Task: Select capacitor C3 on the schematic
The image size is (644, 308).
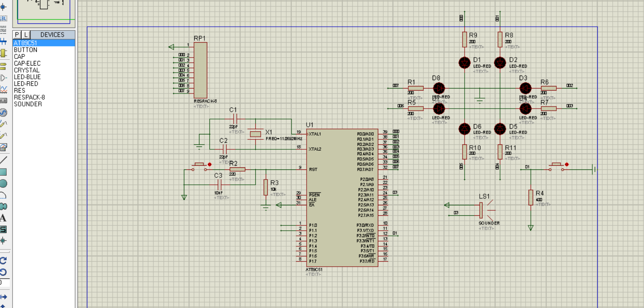Action: tap(220, 184)
